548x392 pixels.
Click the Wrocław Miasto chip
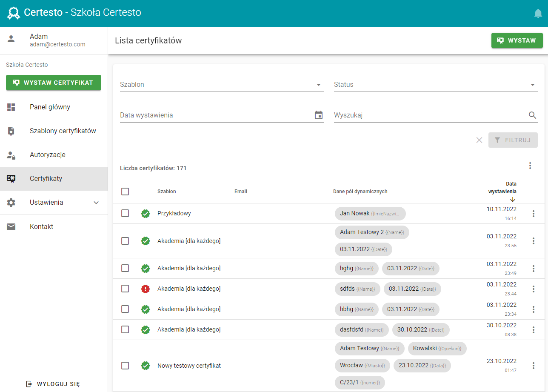pyautogui.click(x=362, y=365)
